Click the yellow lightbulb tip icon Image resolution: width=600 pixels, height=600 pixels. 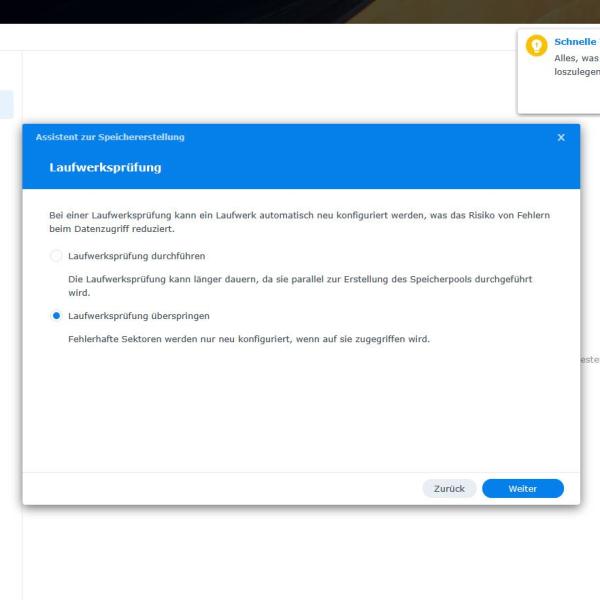tap(536, 46)
